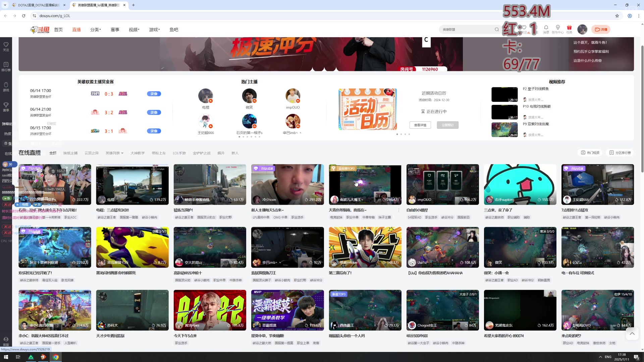Select the 全部 live filter tab

tap(53, 153)
